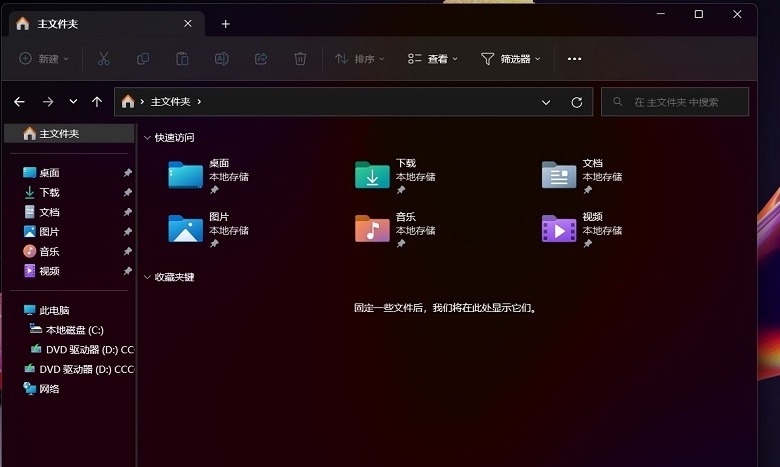Open the 筛选器 filter dropdown
The image size is (780, 467).
tap(510, 59)
